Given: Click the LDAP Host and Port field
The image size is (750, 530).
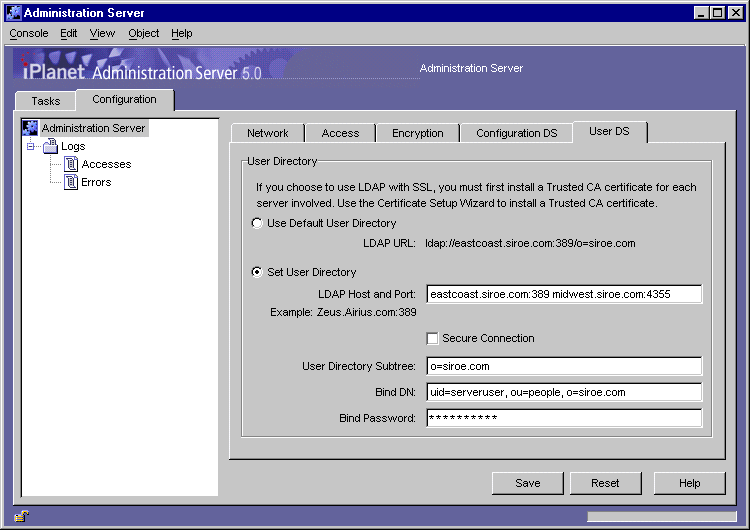Looking at the screenshot, I should (564, 294).
